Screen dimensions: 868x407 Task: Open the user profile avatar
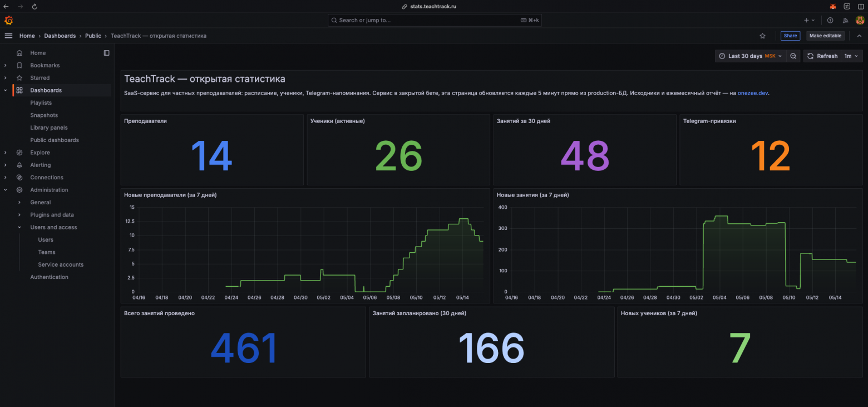pos(860,20)
